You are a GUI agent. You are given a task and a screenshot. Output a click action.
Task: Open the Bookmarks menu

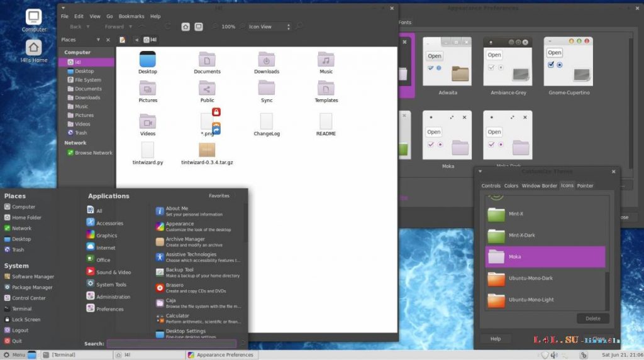point(131,16)
